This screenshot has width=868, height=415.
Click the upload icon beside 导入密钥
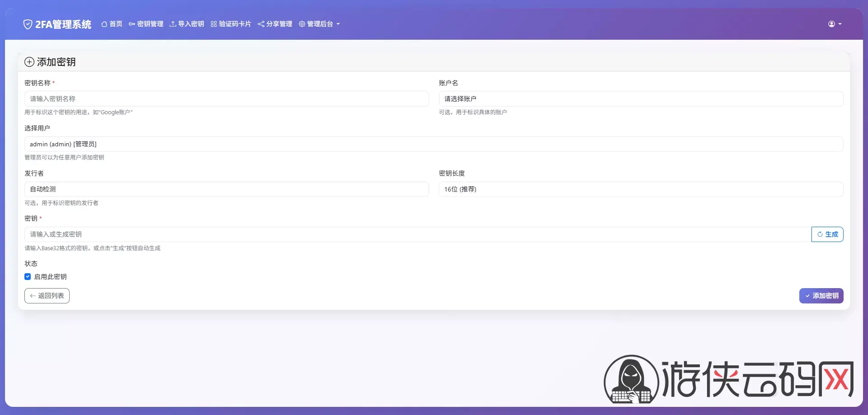click(173, 24)
